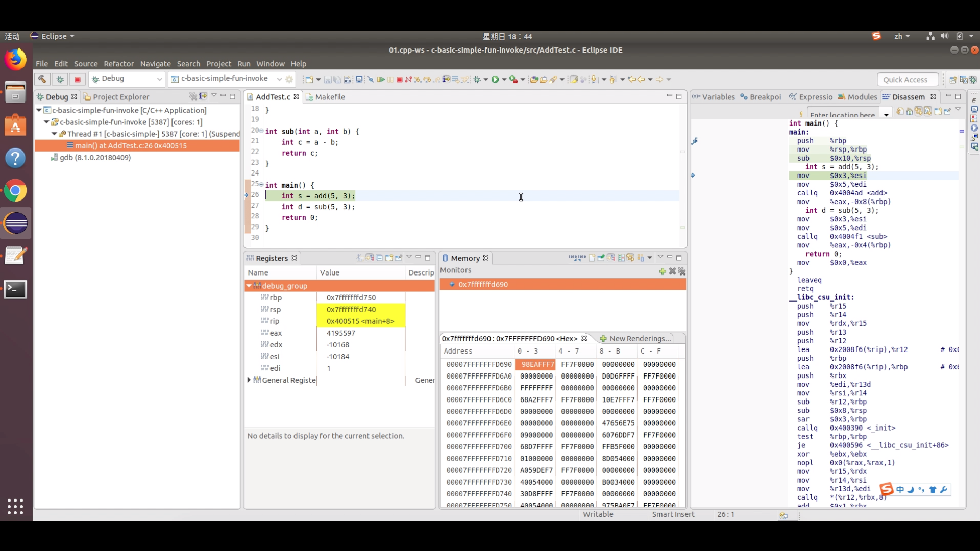Collapse c-basic-simple-fun-invoke [C/C++ Application] node

tap(39, 110)
